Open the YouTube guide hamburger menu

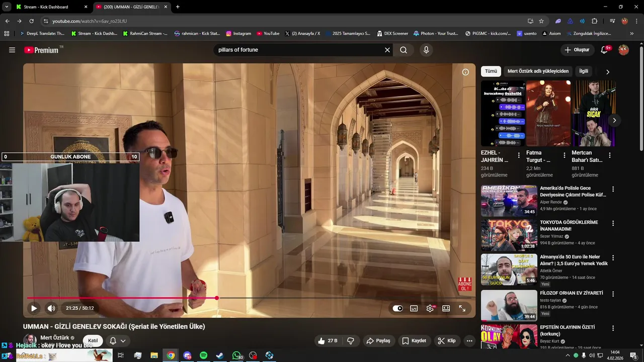(x=12, y=50)
